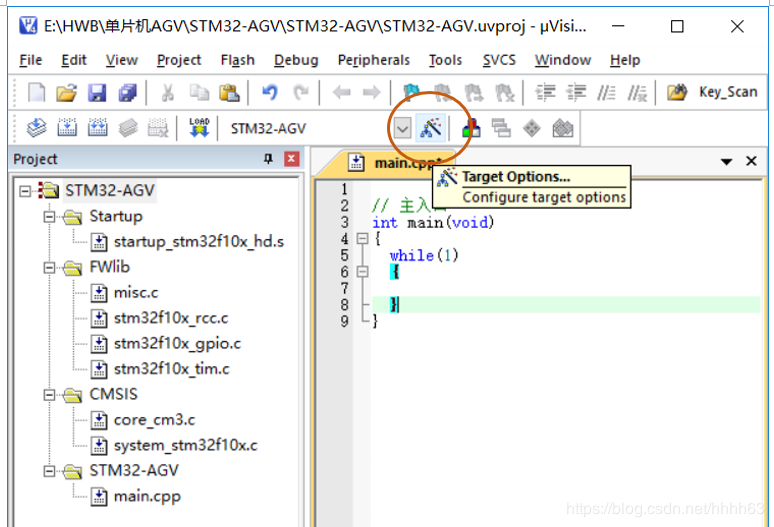
Task: Open the Tools menu
Action: (x=445, y=60)
